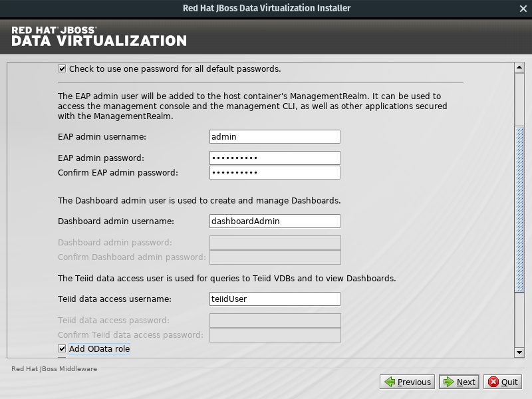Click the vertical scrollbar thumb

[519, 209]
